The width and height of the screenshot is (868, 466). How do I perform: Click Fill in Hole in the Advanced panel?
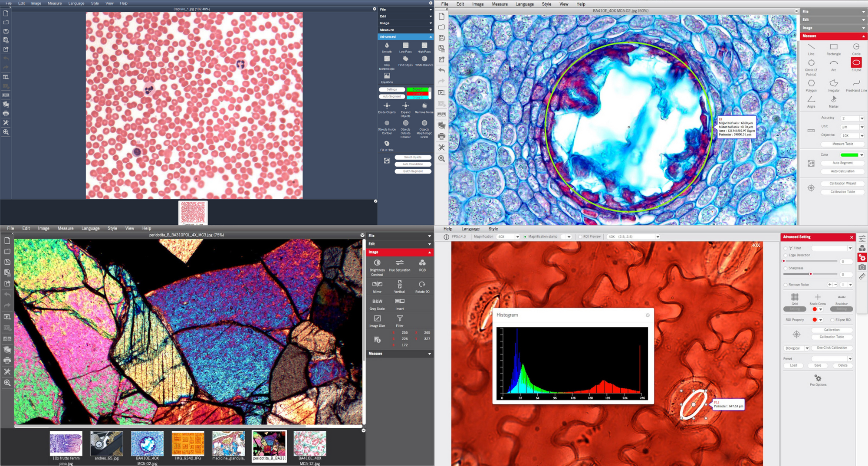(387, 145)
